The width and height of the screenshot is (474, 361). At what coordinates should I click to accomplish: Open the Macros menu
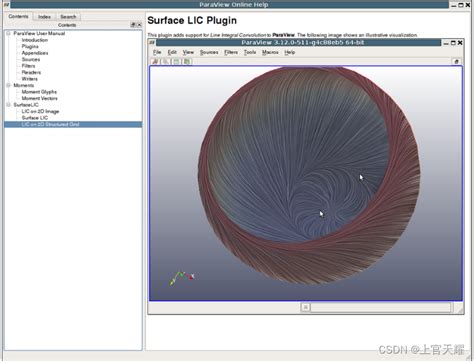click(270, 52)
